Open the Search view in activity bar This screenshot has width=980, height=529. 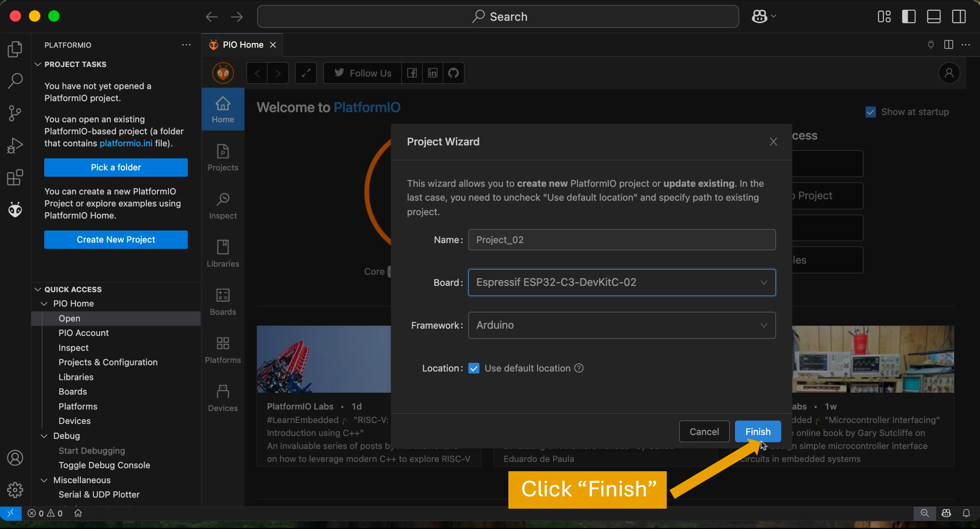tap(15, 81)
